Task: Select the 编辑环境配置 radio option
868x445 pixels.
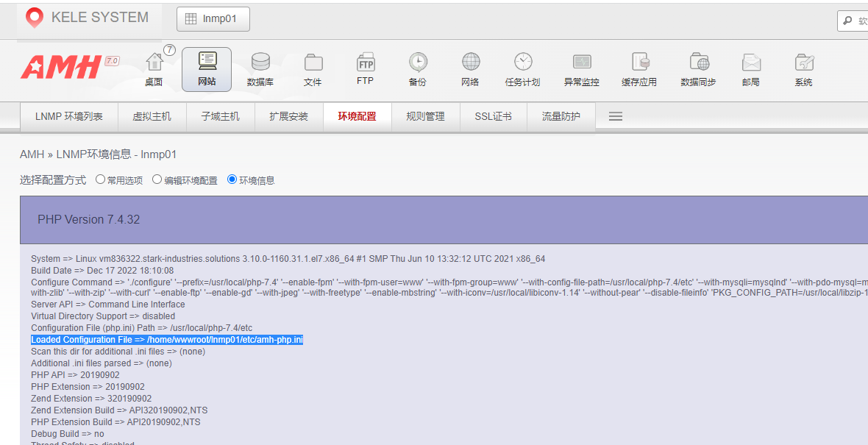Action: click(x=157, y=179)
